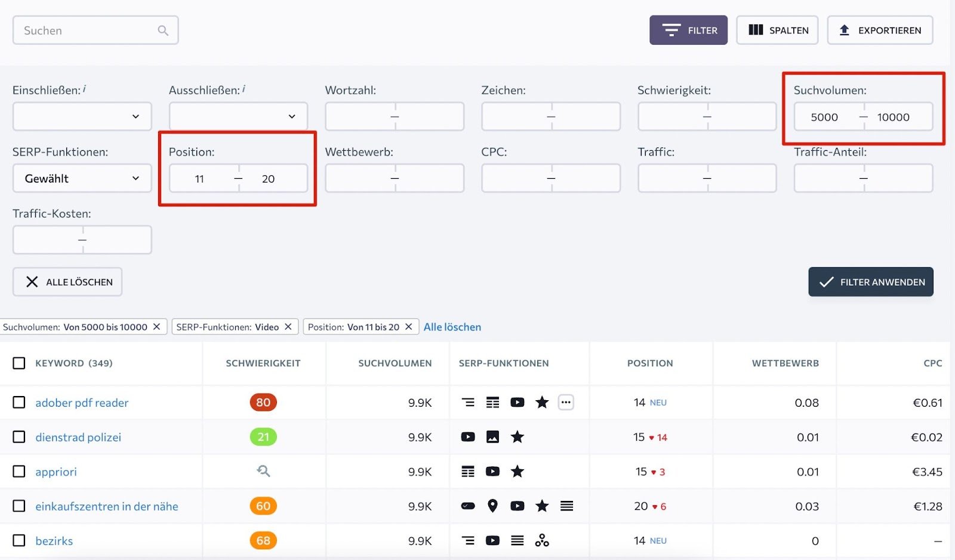Open keyword einkaufszentren in der nähe
Viewport: 955px width, 560px height.
(x=107, y=506)
